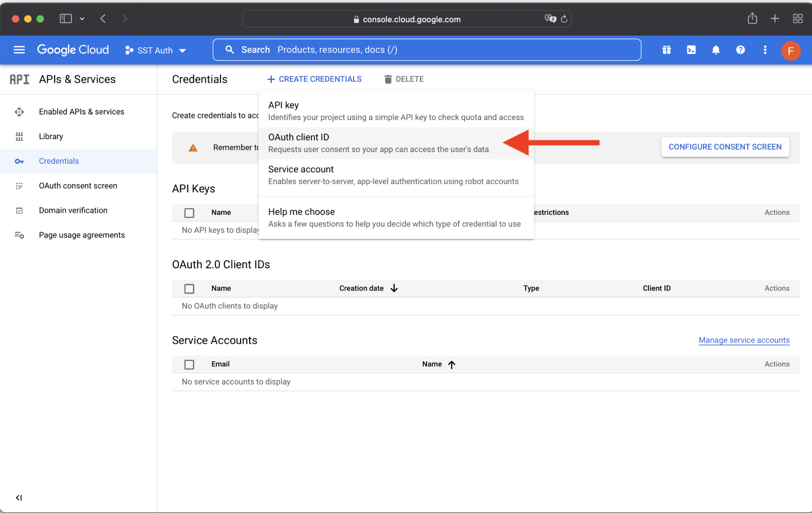Viewport: 812px width, 513px height.
Task: Click the Name column up arrow
Action: point(452,364)
